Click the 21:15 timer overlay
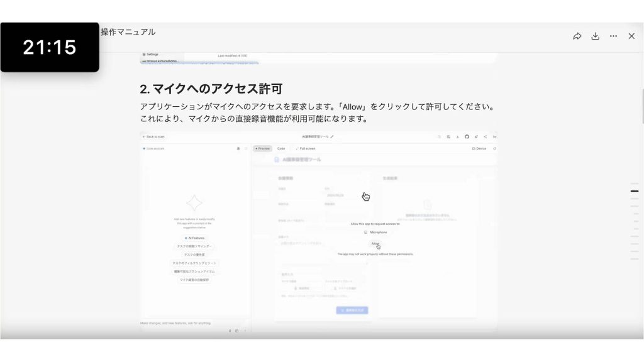 pos(50,47)
